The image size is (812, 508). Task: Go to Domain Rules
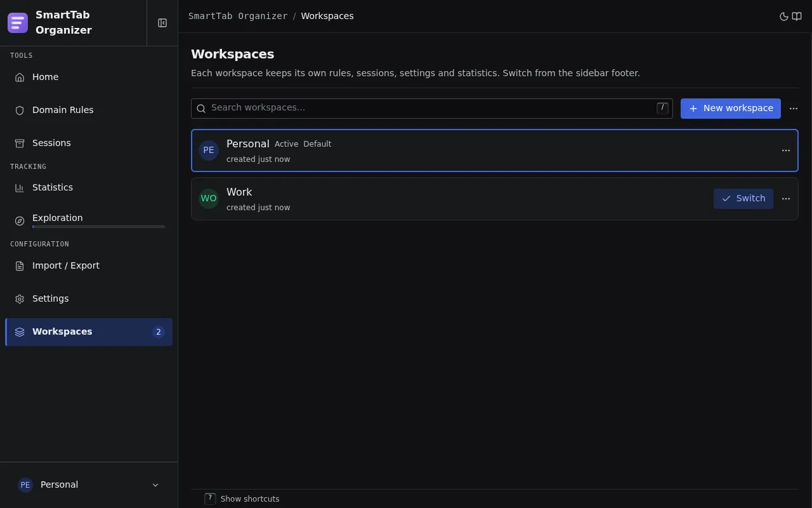[89, 110]
